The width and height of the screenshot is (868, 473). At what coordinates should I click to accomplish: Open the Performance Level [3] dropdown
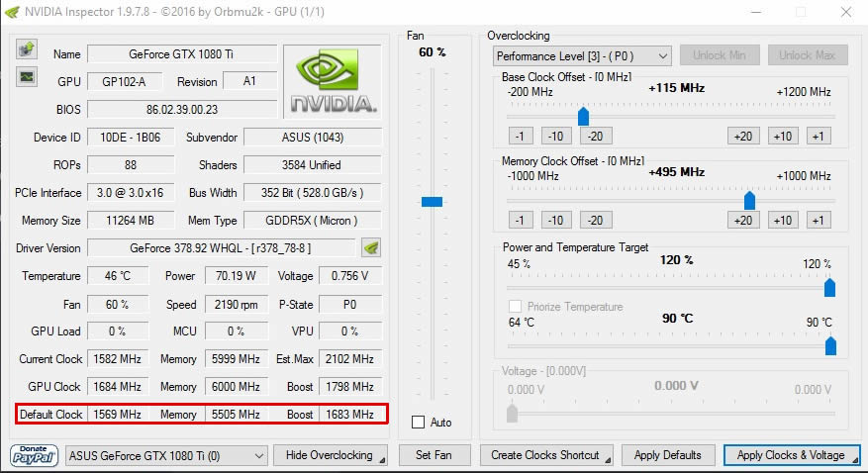coord(582,55)
